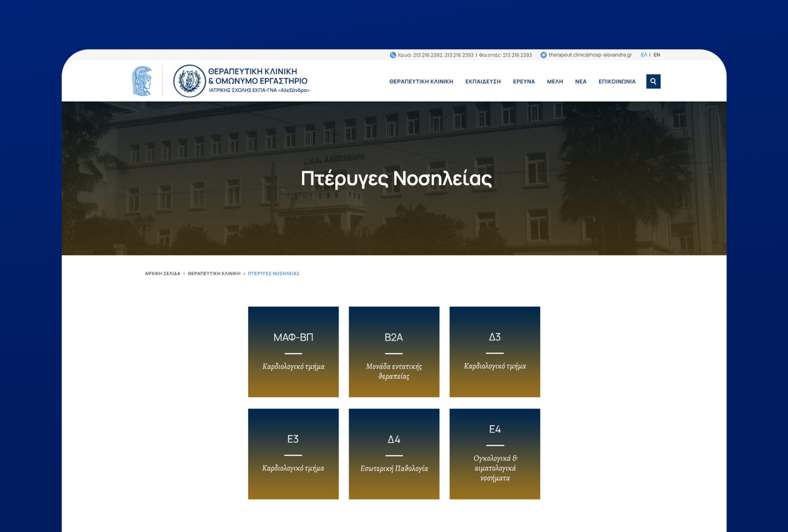Open the site search
Screen dimensions: 788x532
[653, 81]
